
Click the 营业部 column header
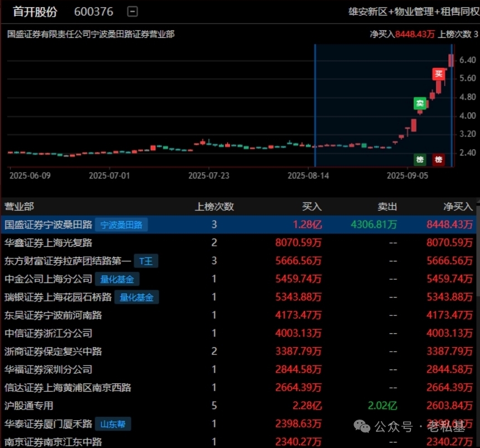coord(19,206)
